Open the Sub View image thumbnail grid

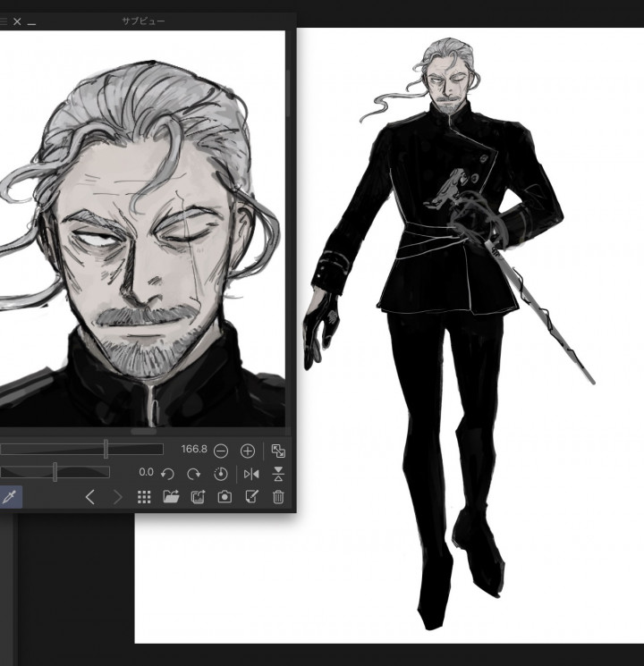pyautogui.click(x=144, y=498)
